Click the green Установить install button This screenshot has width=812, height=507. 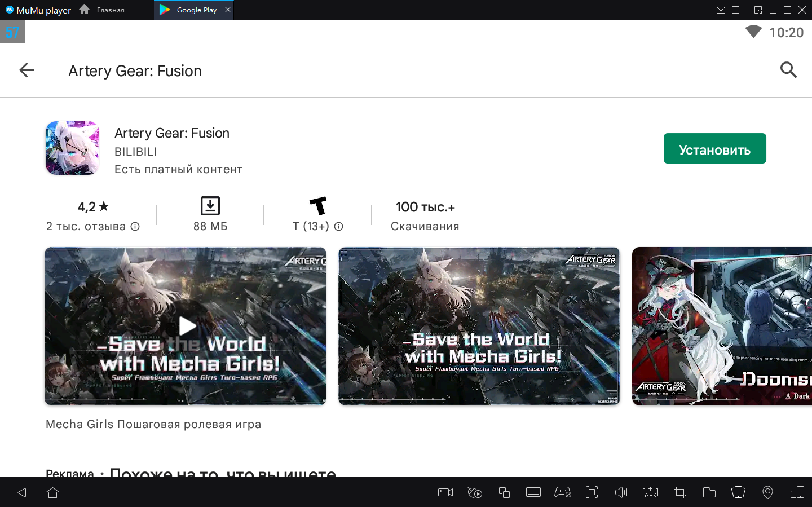(x=714, y=149)
